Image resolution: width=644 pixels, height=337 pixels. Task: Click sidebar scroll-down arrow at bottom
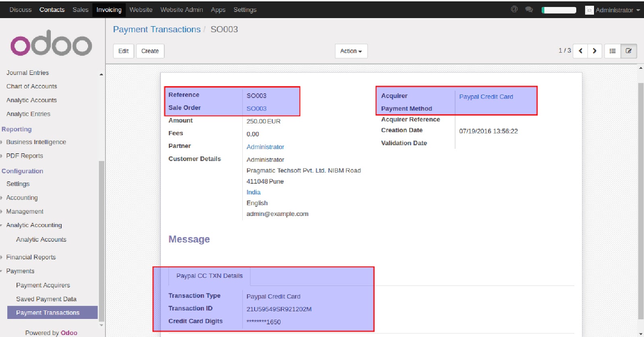[x=101, y=325]
